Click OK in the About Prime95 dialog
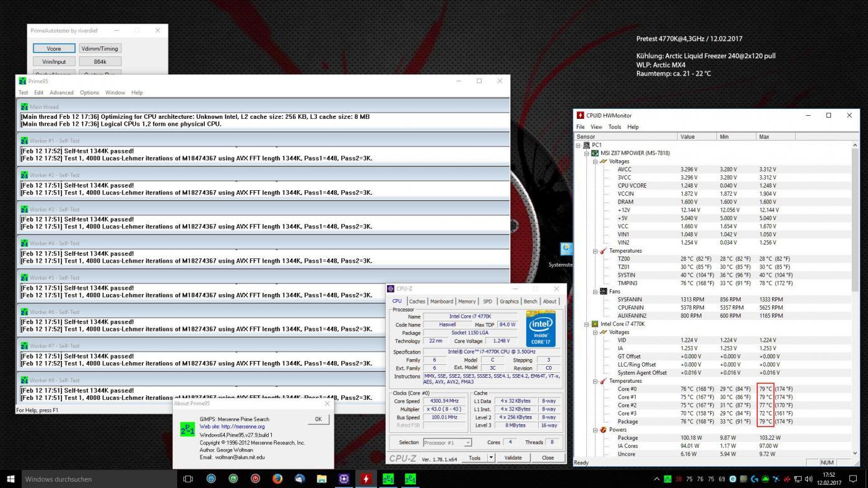Image resolution: width=868 pixels, height=488 pixels. click(x=318, y=419)
